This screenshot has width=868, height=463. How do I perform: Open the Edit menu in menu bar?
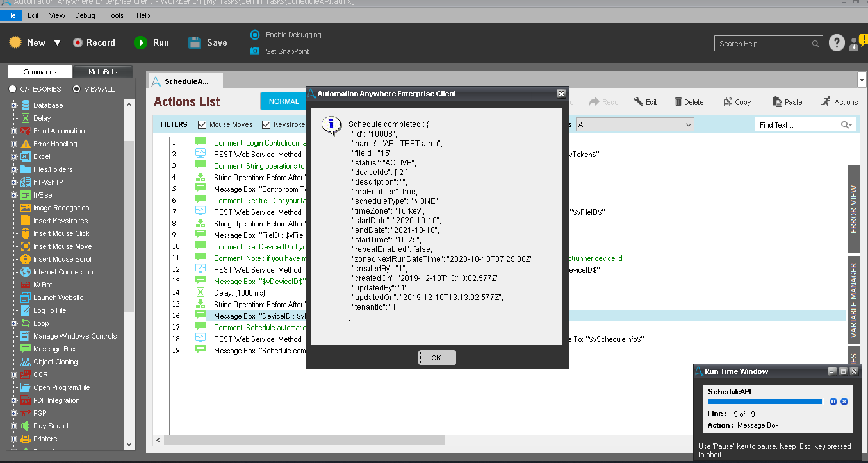33,15
